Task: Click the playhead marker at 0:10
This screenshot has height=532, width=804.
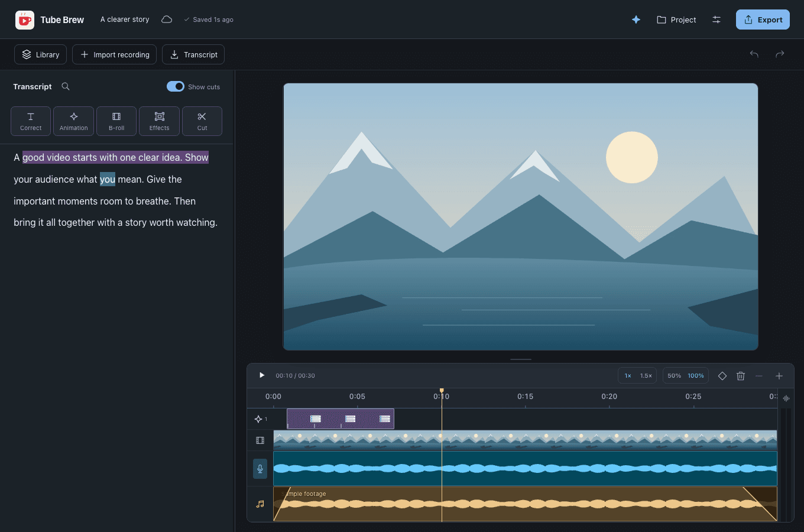Action: (x=442, y=391)
